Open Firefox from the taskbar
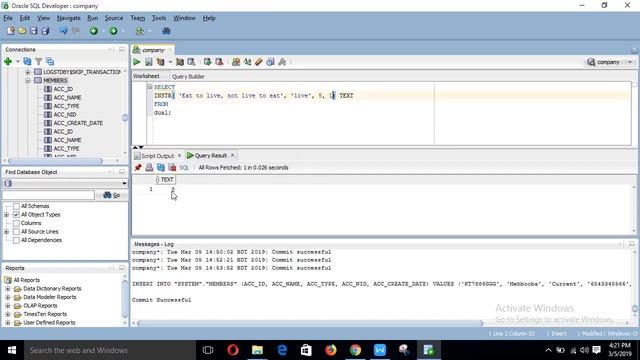The image size is (640, 360). click(x=331, y=350)
